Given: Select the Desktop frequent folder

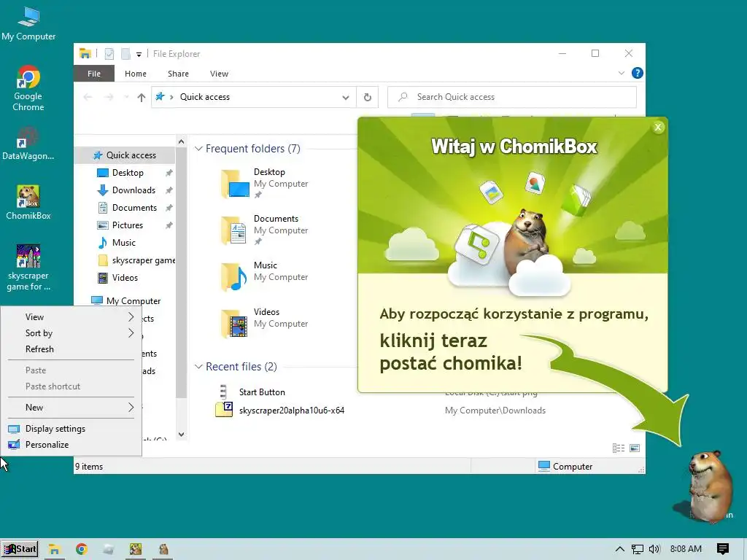Looking at the screenshot, I should (x=265, y=183).
